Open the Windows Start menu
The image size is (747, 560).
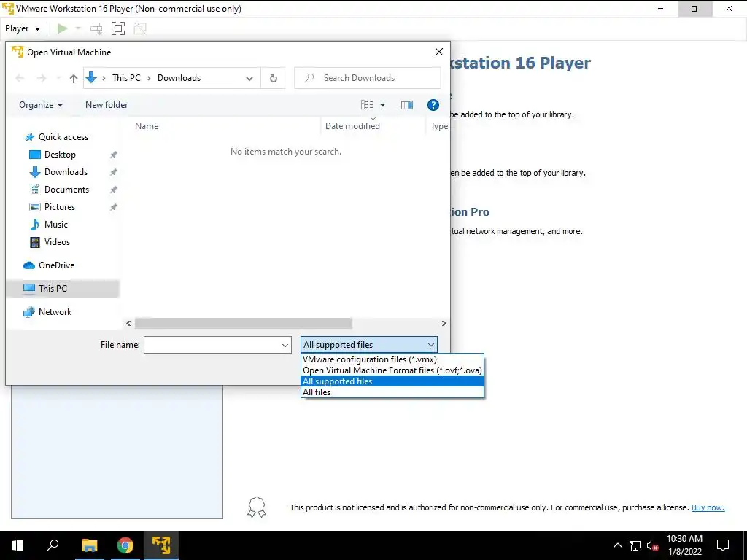[18, 545]
